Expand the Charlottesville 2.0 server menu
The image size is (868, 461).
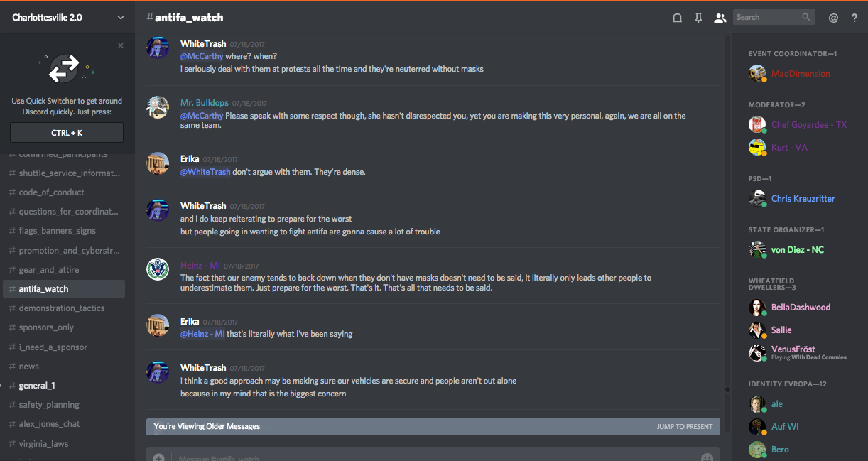pyautogui.click(x=120, y=18)
